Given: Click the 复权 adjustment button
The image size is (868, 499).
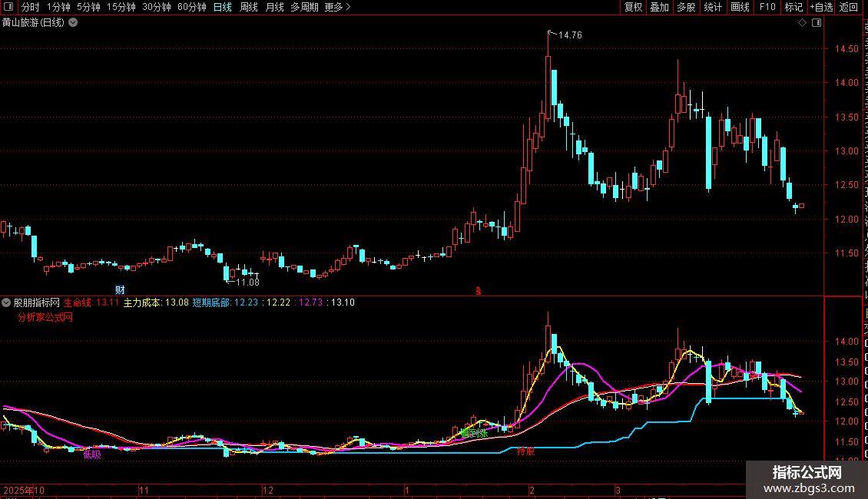Looking at the screenshot, I should [633, 7].
